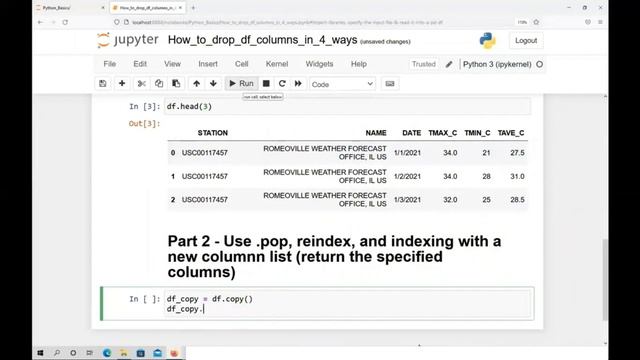Copy selected cells icon
Screen dimensions: 640x360
pyautogui.click(x=159, y=84)
